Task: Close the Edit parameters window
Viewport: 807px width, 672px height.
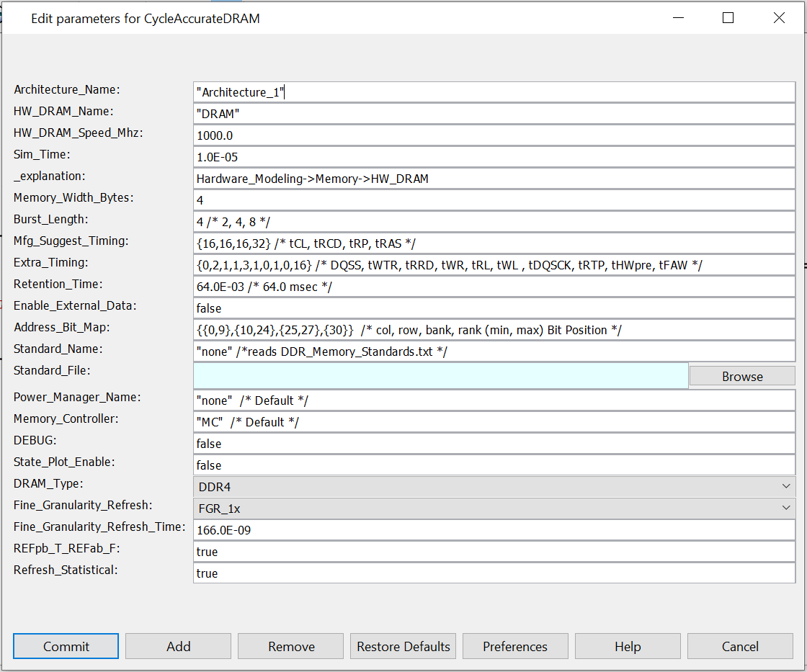Action: [779, 17]
